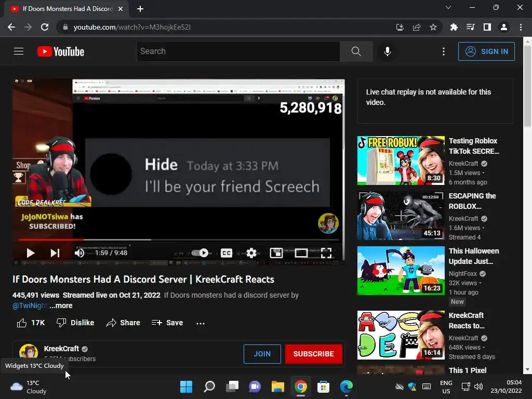532x399 pixels.
Task: Open volume control in system tray
Action: (x=478, y=387)
